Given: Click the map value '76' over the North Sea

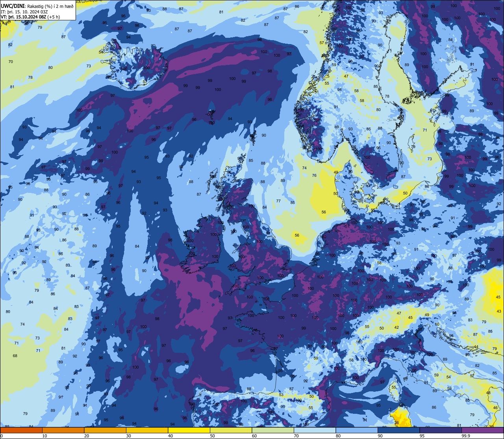Looking at the screenshot, I should [314, 176].
